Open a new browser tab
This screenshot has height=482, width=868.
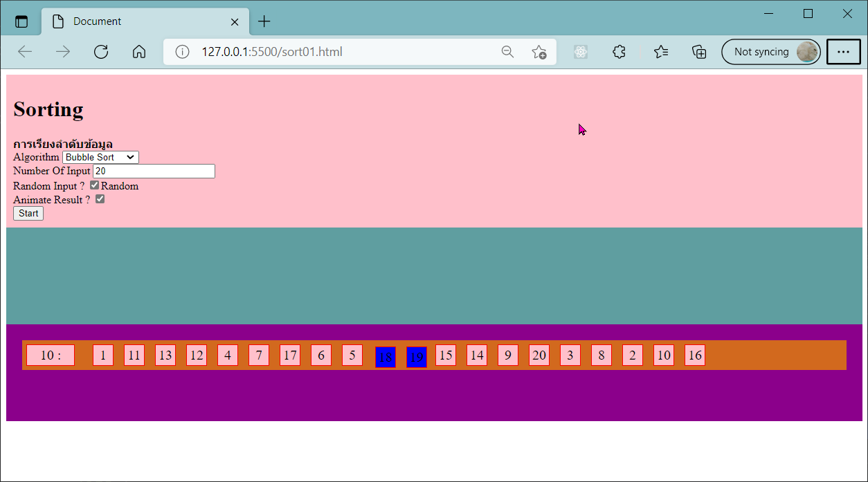(x=264, y=21)
